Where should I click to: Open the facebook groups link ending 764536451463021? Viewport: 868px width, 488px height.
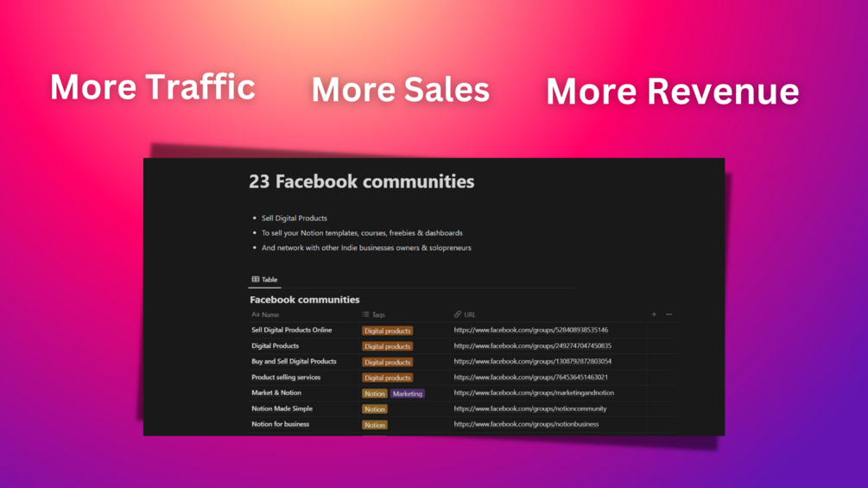531,377
